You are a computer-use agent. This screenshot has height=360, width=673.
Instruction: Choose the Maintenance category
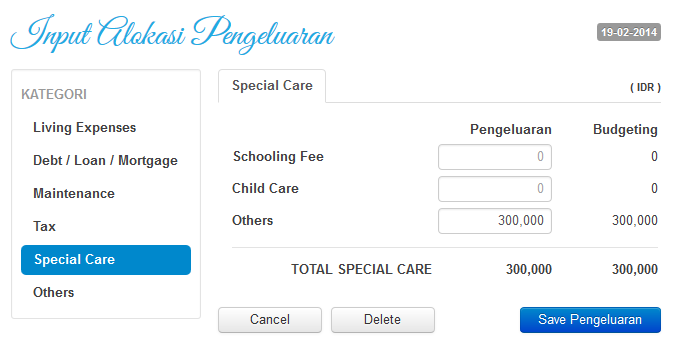74,194
